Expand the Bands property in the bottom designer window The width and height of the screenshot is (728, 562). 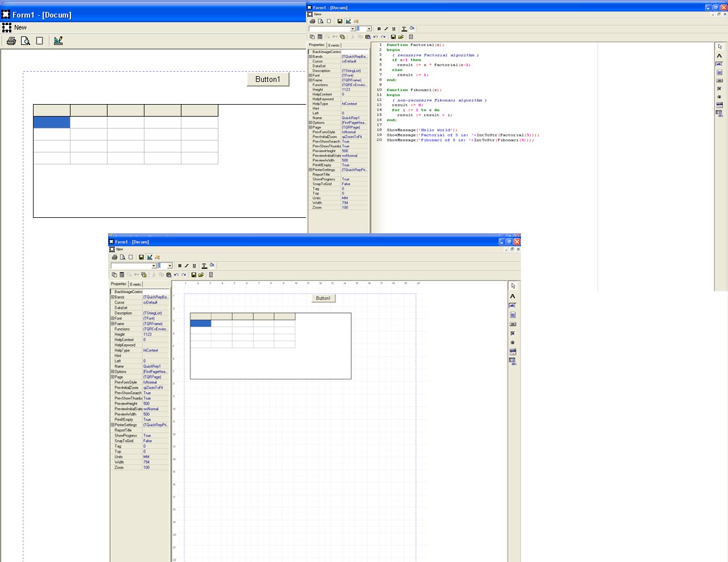pyautogui.click(x=112, y=297)
